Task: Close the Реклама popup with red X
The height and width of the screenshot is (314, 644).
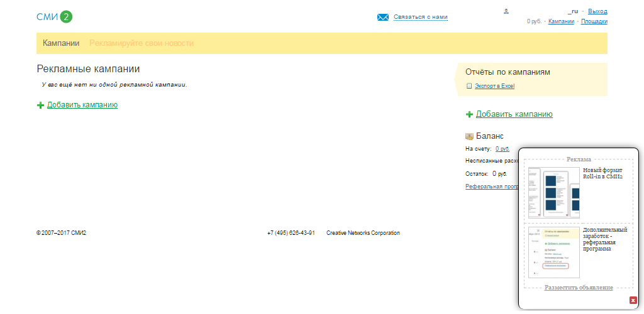Action: [633, 300]
